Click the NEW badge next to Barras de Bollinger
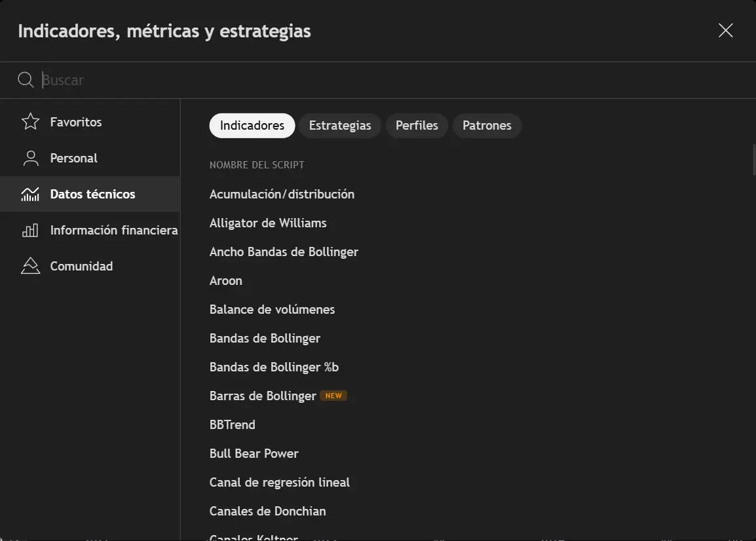Image resolution: width=756 pixels, height=541 pixels. (334, 395)
